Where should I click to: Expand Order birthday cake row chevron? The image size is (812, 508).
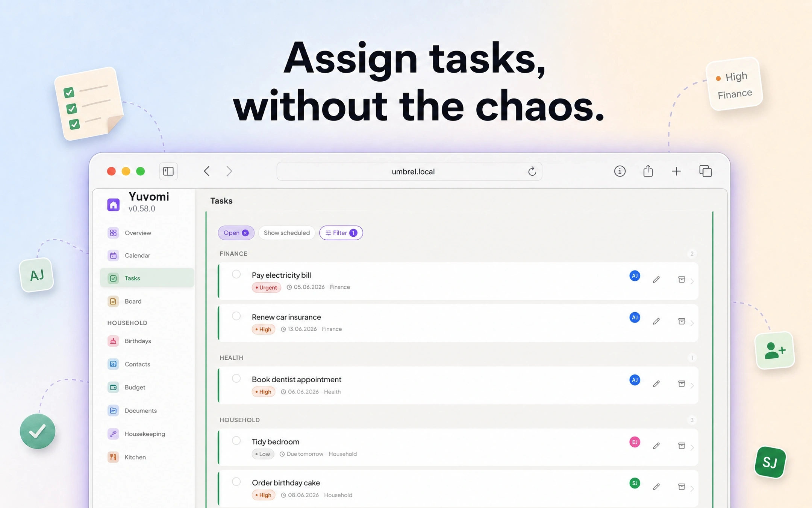point(692,489)
